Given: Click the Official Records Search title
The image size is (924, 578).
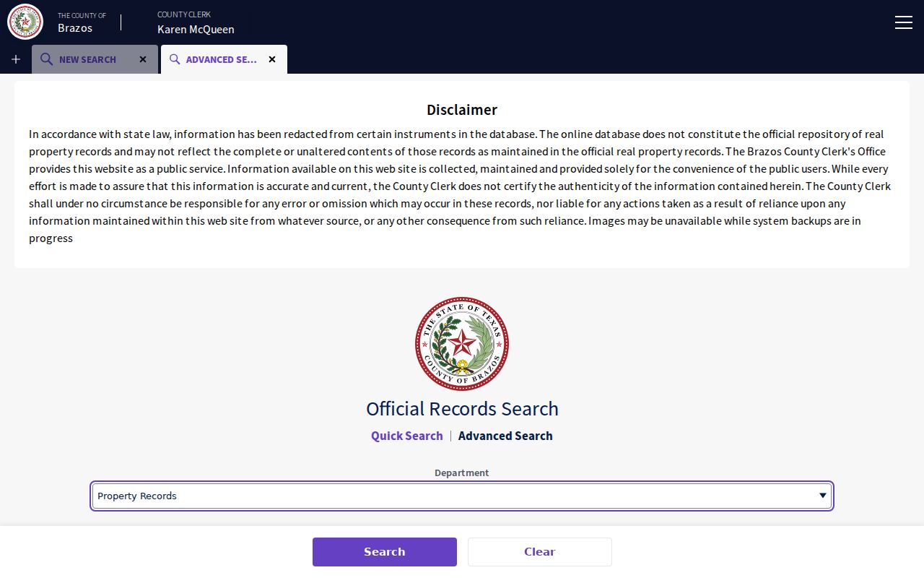Looking at the screenshot, I should (462, 409).
